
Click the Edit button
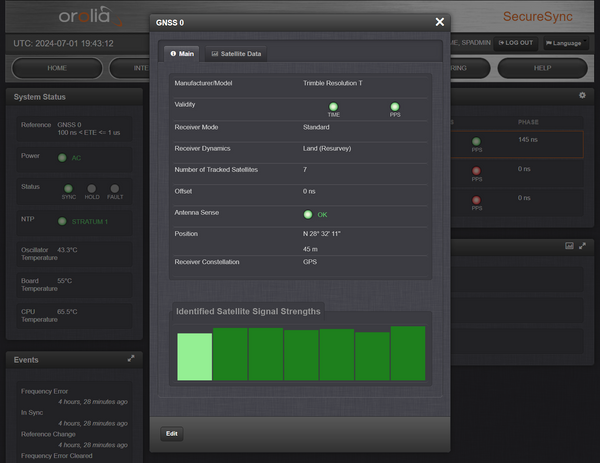point(171,433)
